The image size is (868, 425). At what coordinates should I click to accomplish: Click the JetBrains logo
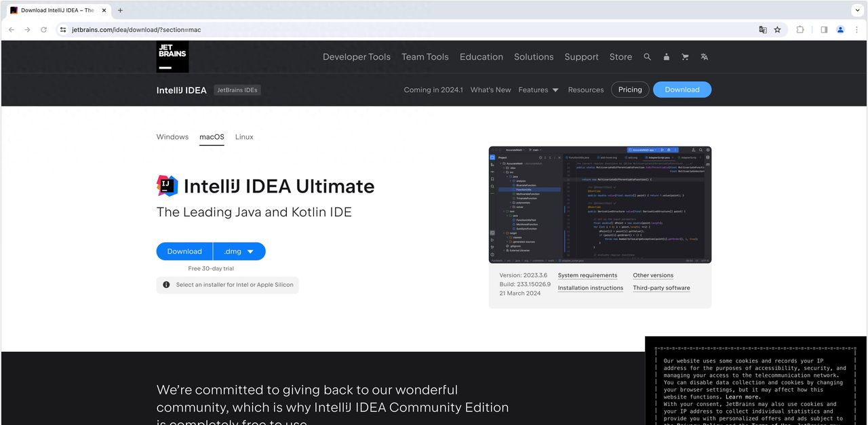(x=172, y=57)
